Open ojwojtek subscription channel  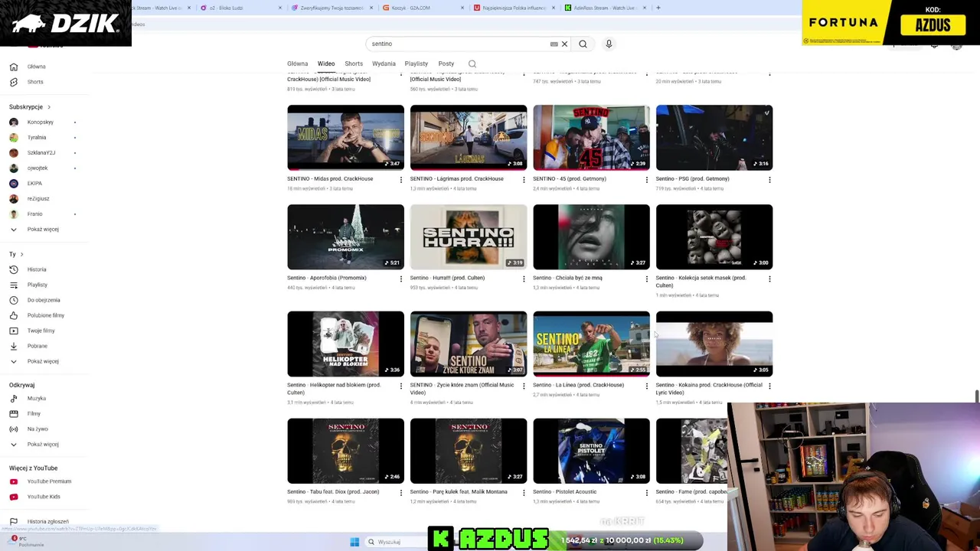coord(38,168)
